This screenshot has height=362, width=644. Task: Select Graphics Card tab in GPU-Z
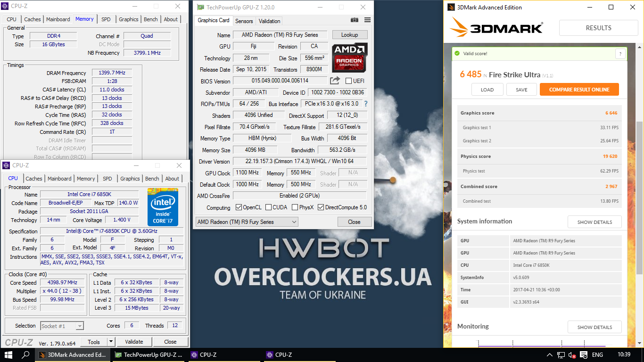tap(214, 20)
